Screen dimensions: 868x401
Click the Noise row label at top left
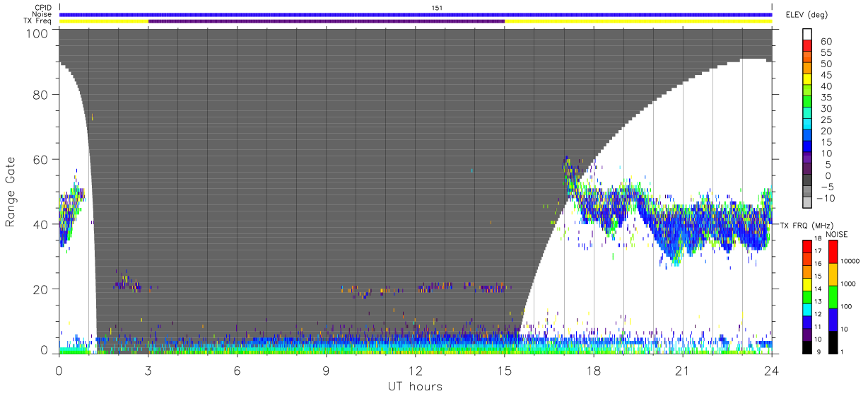(x=41, y=14)
